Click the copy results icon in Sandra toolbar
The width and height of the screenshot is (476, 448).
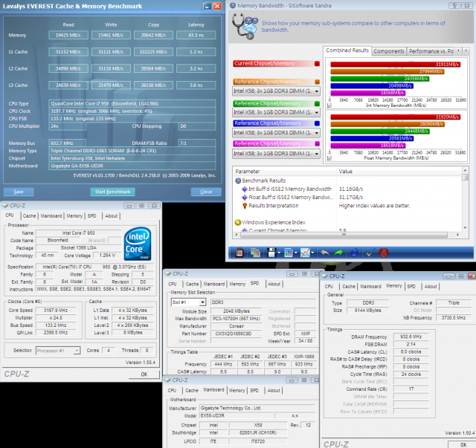pos(255,253)
